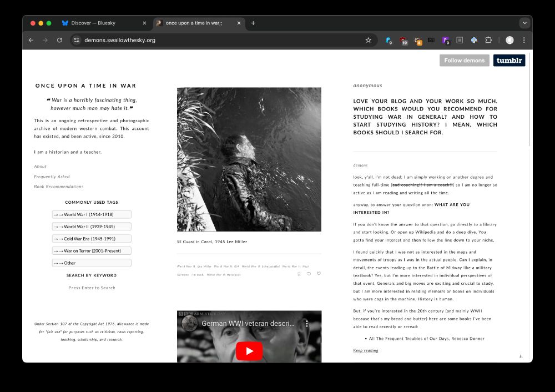This screenshot has width=555, height=392.
Task: Open the Chrome profile avatar
Action: pos(509,40)
